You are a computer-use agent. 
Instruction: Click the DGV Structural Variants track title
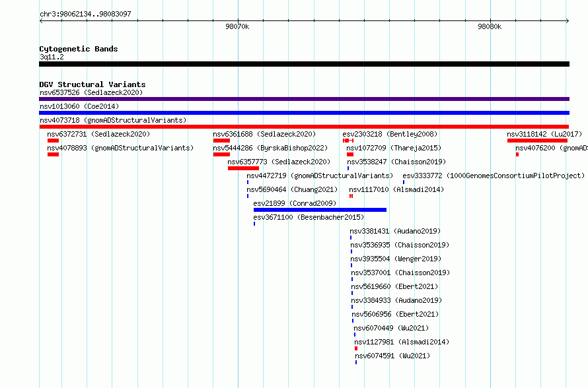(92, 84)
